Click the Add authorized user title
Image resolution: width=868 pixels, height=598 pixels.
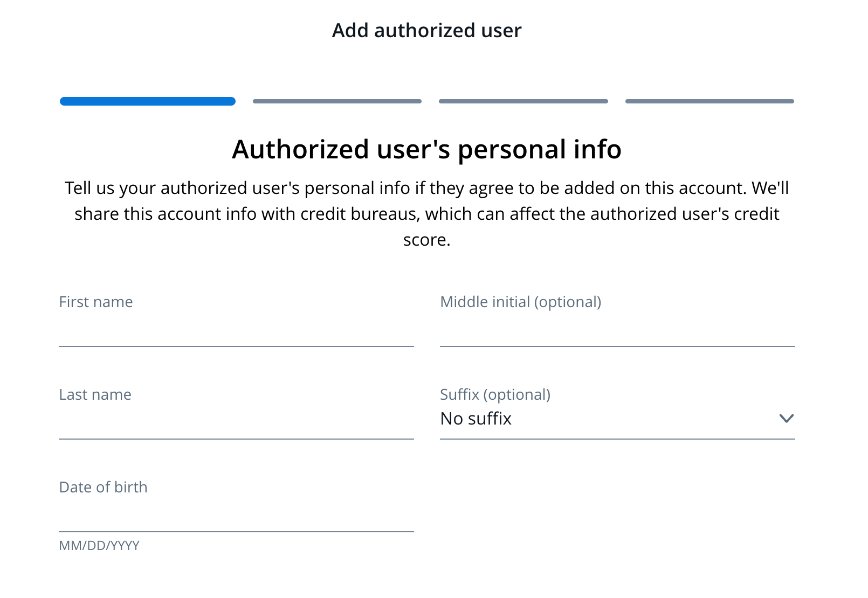click(426, 30)
